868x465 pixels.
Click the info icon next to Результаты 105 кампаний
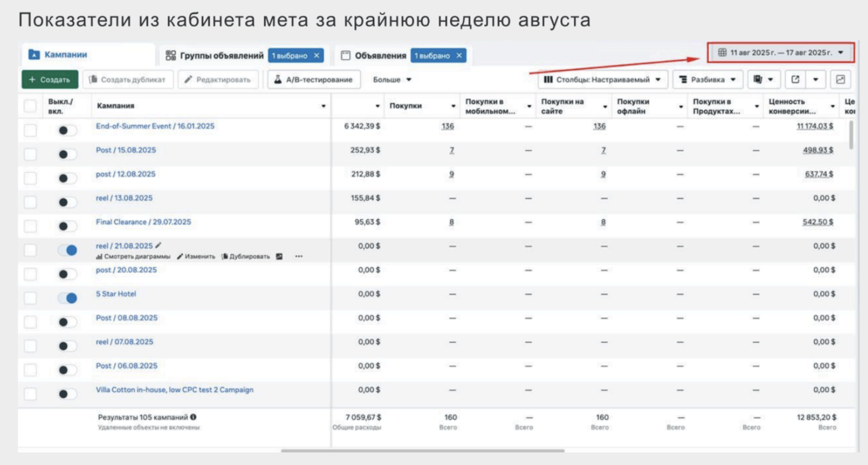coord(194,417)
